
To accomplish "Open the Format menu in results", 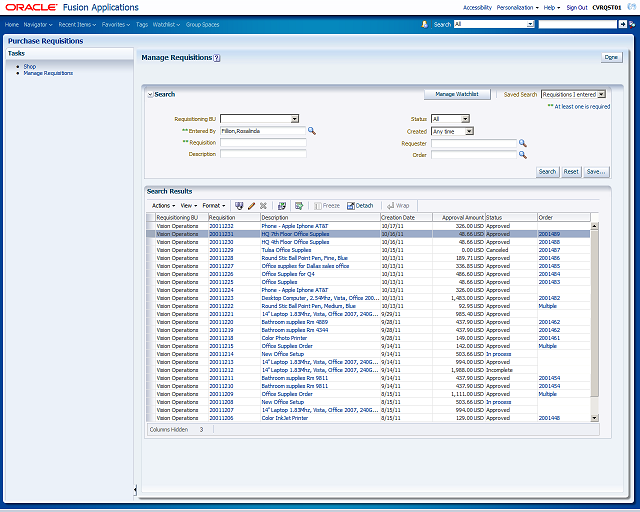I will (x=214, y=206).
